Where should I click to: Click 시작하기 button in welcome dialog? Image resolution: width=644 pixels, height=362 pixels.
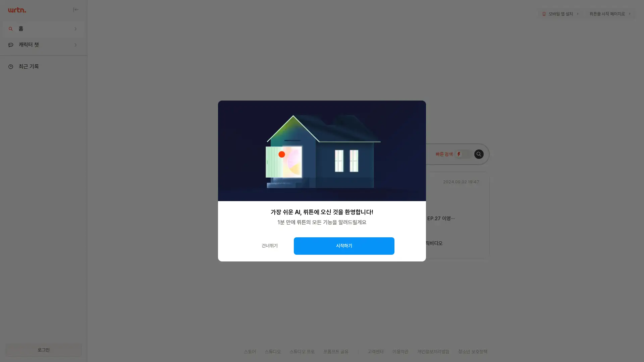point(344,246)
